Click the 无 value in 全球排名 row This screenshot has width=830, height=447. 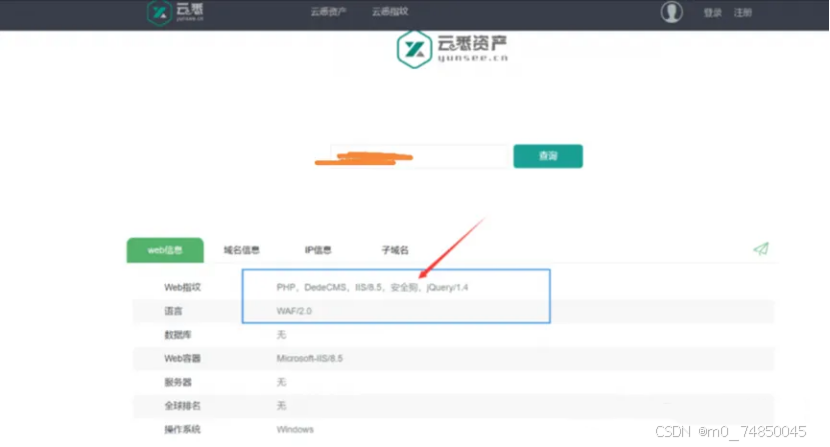point(281,406)
